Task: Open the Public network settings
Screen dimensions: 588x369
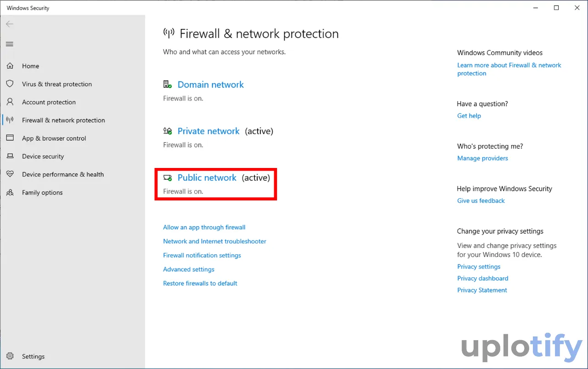Action: click(x=207, y=178)
